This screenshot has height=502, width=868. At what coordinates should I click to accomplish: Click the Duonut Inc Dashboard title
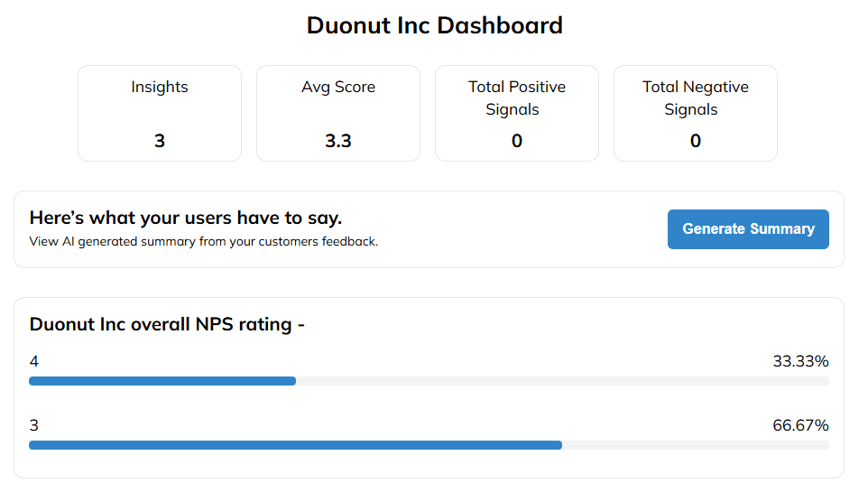coord(434,25)
